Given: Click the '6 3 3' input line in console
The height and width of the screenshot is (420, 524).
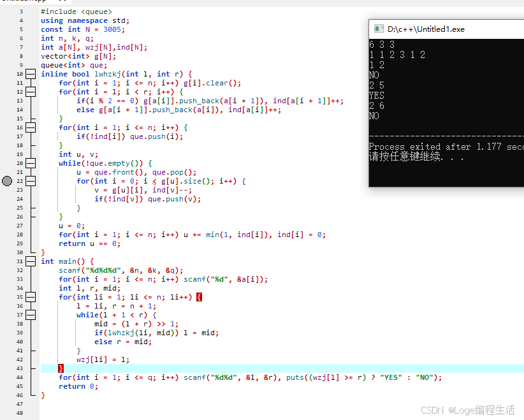Looking at the screenshot, I should pyautogui.click(x=382, y=45).
